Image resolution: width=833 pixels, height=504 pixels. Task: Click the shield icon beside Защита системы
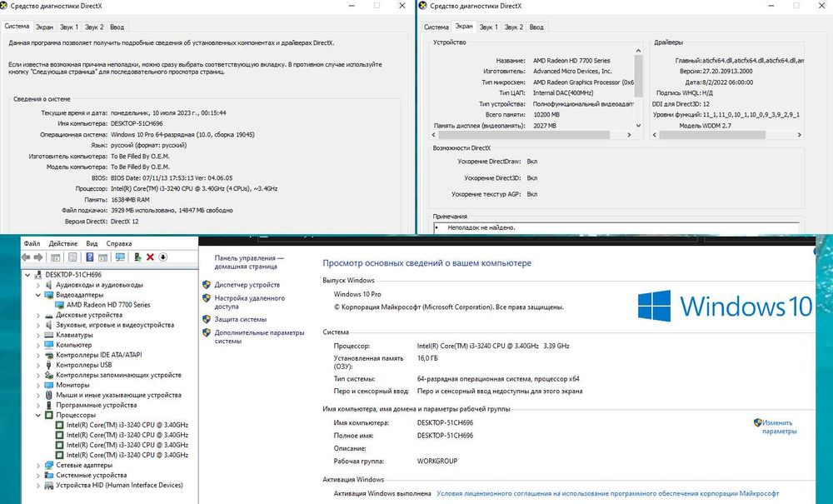(x=207, y=319)
